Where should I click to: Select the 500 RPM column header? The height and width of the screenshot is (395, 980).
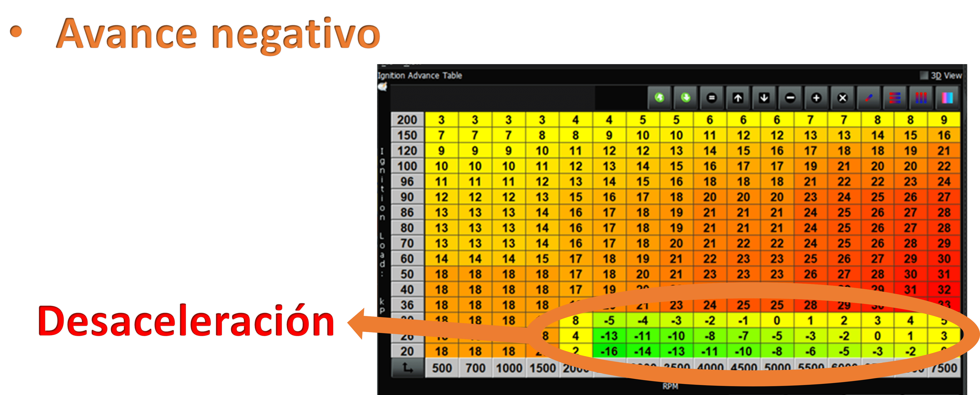pos(442,368)
